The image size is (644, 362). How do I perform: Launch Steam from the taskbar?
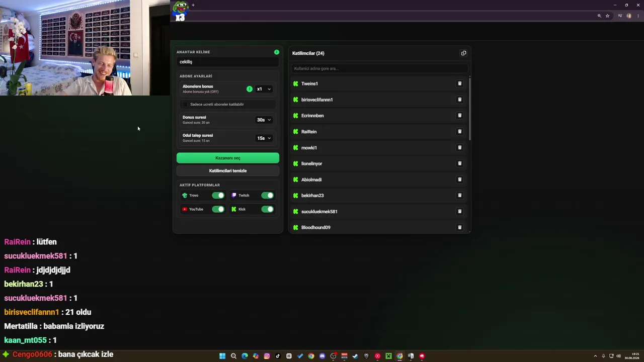click(x=355, y=356)
